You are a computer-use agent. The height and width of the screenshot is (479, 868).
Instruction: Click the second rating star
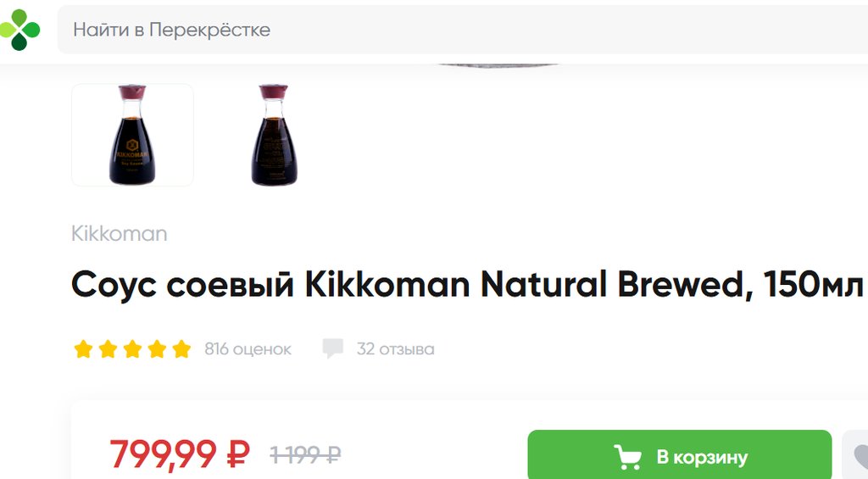108,349
